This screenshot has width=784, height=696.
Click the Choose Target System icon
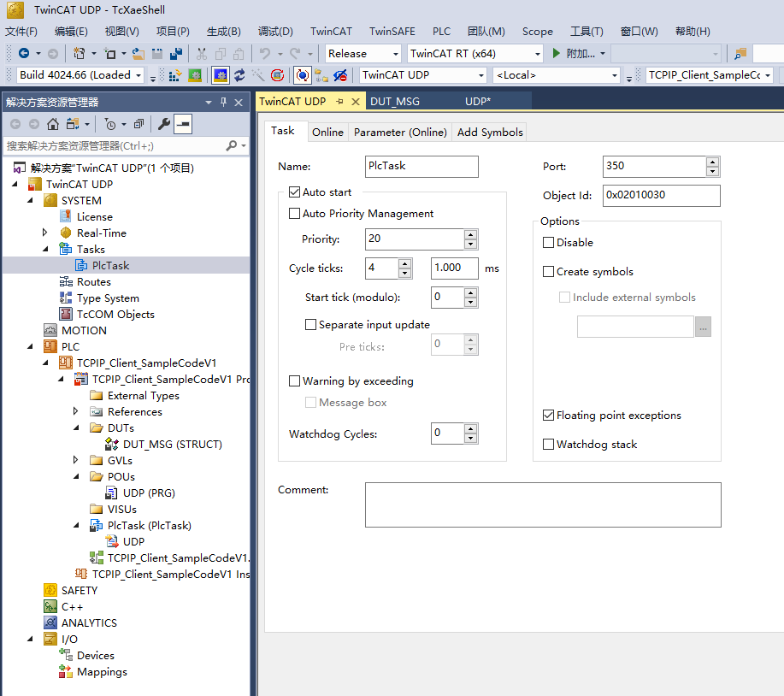click(x=321, y=75)
